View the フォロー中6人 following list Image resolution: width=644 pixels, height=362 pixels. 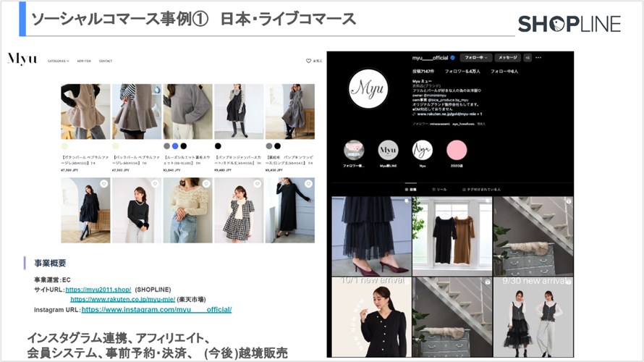pos(504,71)
